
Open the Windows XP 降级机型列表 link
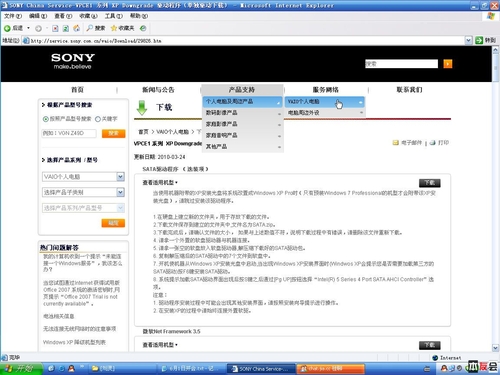tap(74, 342)
